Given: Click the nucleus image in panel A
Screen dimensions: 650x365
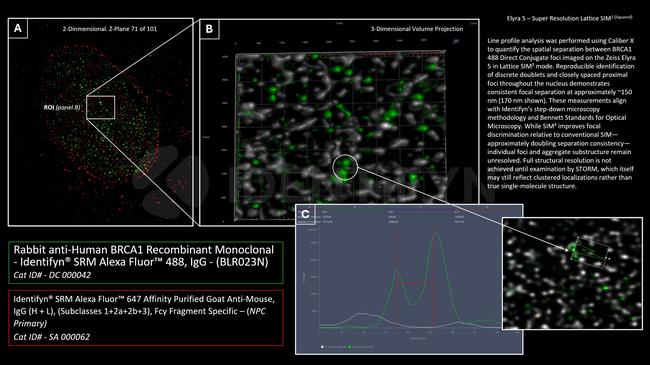Looking at the screenshot, I should pyautogui.click(x=101, y=122).
